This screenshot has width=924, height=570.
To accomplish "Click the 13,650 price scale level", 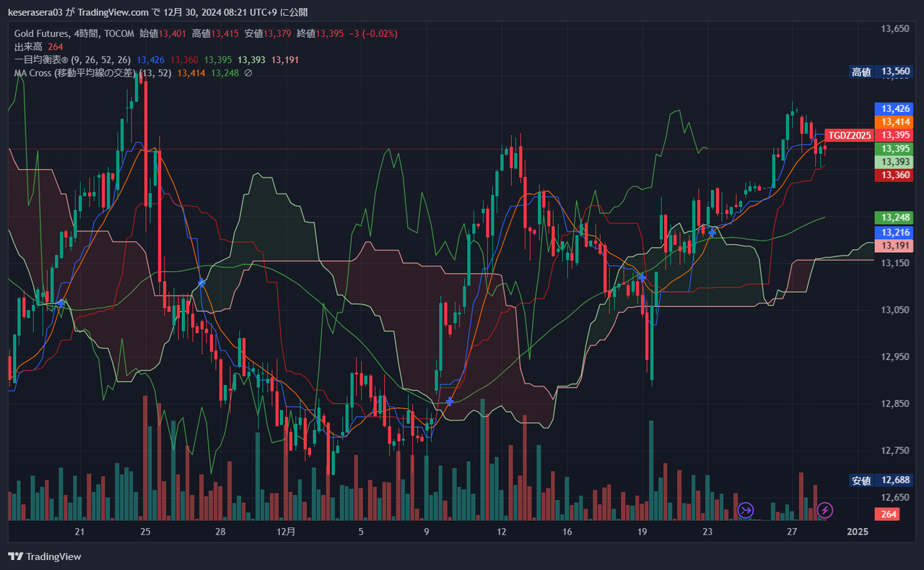I will tap(896, 29).
